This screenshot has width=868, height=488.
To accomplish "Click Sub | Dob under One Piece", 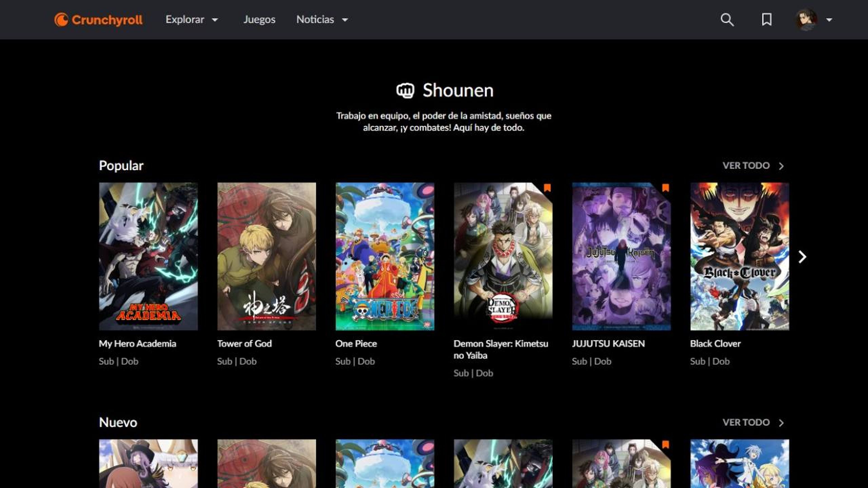I will pyautogui.click(x=355, y=361).
